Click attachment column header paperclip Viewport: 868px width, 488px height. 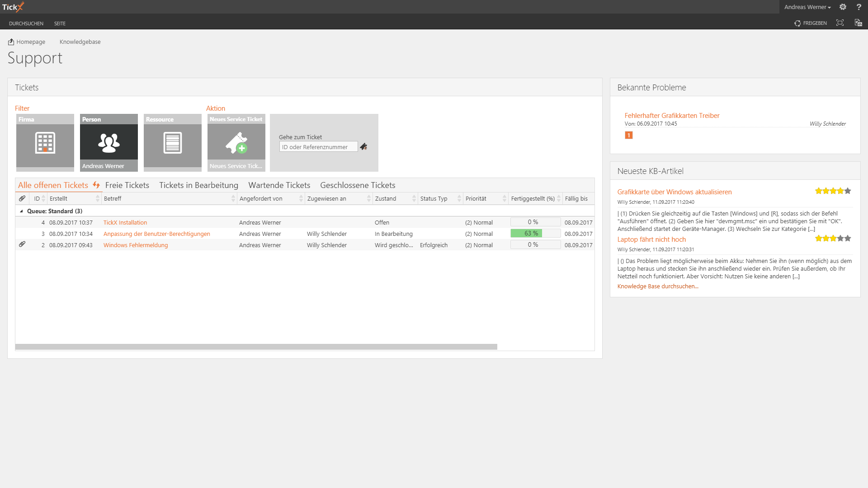click(x=22, y=198)
